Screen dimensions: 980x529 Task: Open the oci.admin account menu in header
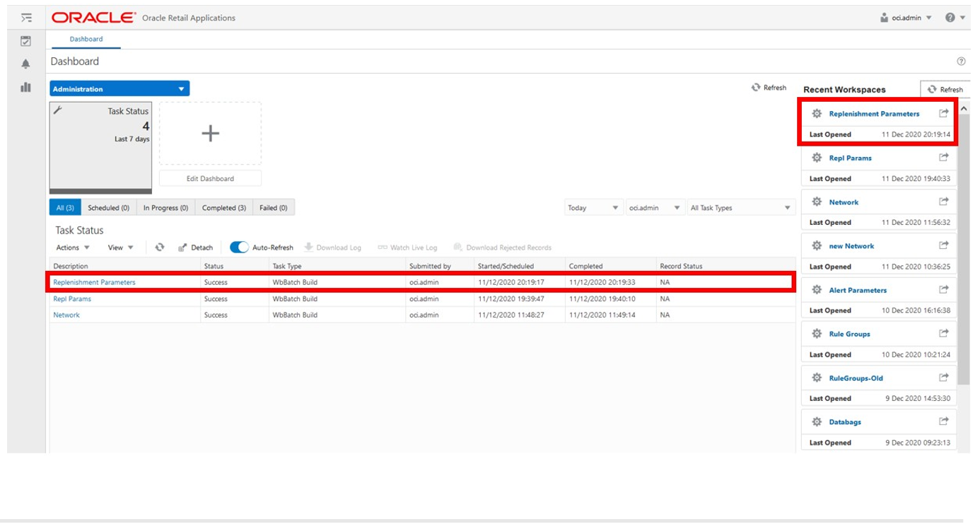pos(906,18)
